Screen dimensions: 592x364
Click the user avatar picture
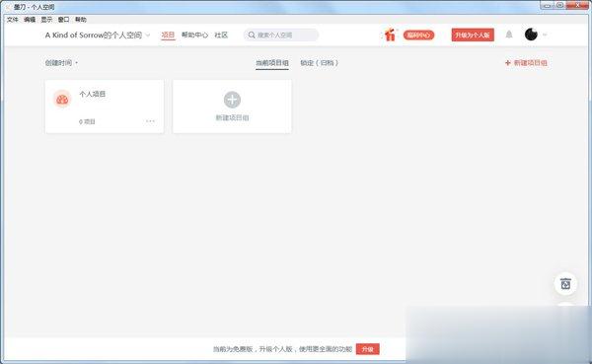tap(531, 35)
